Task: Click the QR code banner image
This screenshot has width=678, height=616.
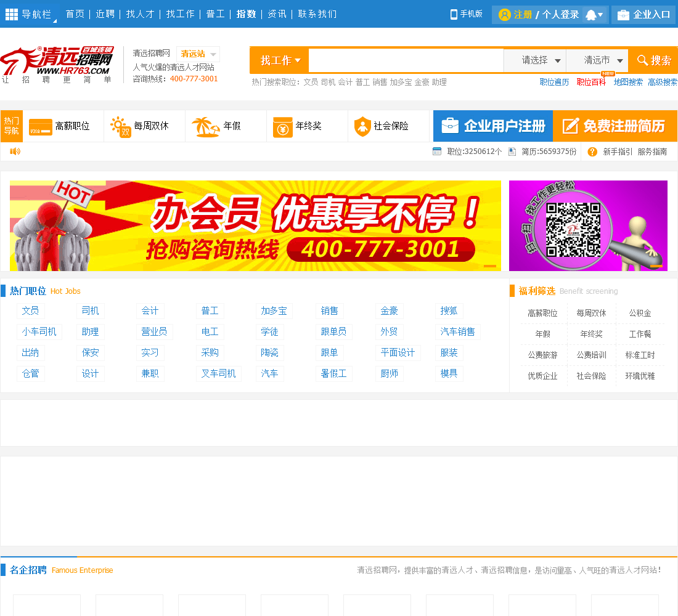Action: pyautogui.click(x=588, y=225)
